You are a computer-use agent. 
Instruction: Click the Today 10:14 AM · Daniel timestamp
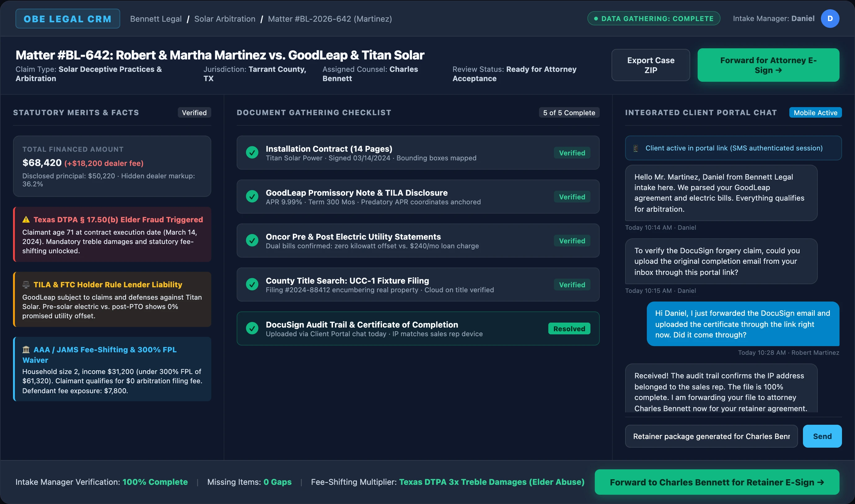tap(660, 228)
